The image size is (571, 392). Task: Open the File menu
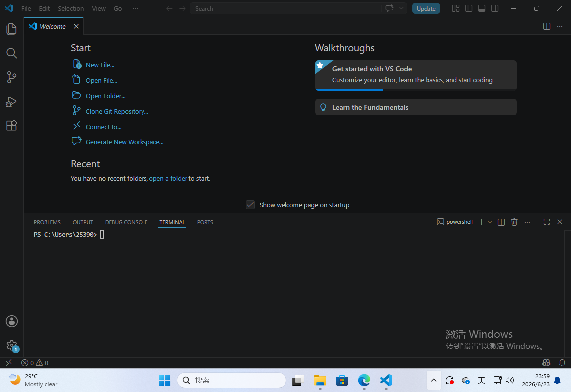point(26,9)
